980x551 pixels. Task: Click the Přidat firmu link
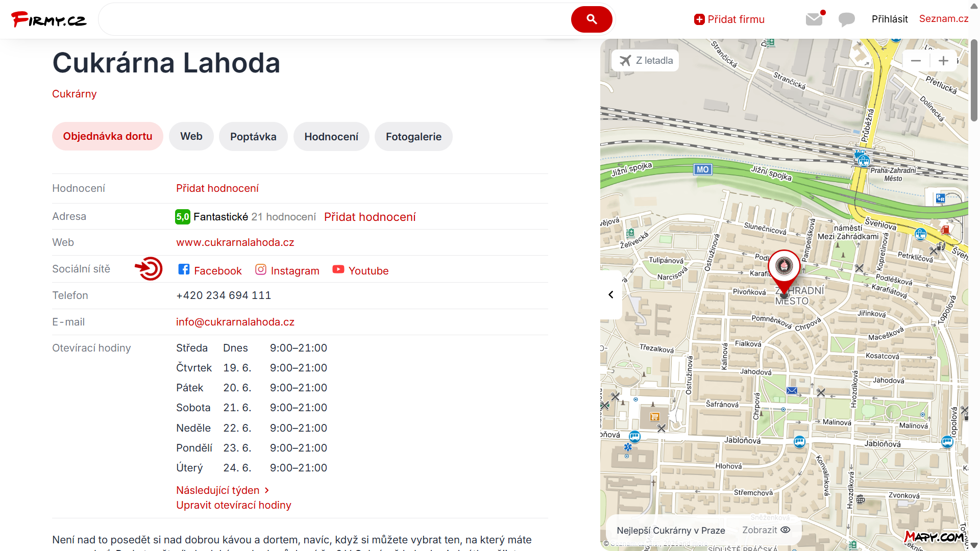coord(729,19)
